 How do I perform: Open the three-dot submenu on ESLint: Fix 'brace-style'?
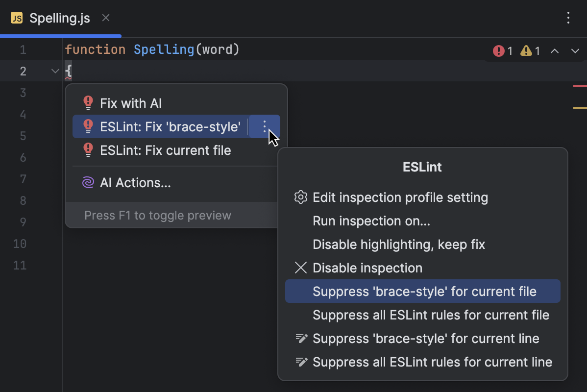coord(265,126)
